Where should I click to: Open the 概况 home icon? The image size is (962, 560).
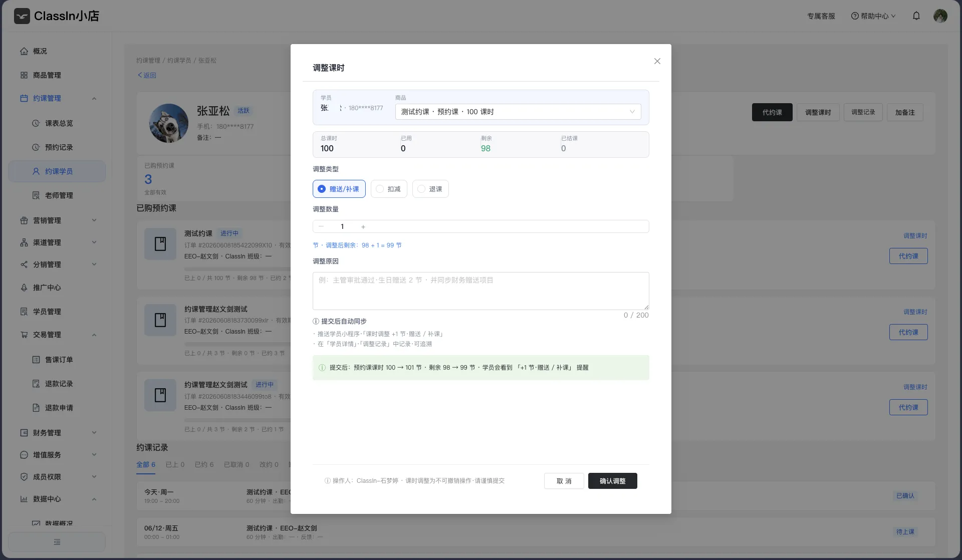[x=24, y=51]
